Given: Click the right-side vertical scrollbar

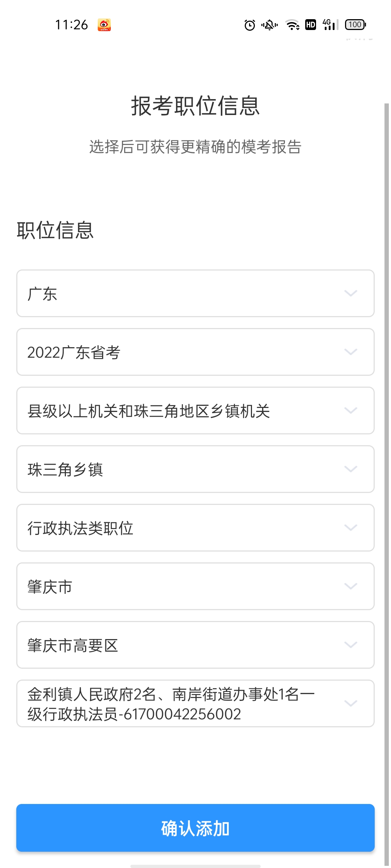Looking at the screenshot, I should click(387, 485).
